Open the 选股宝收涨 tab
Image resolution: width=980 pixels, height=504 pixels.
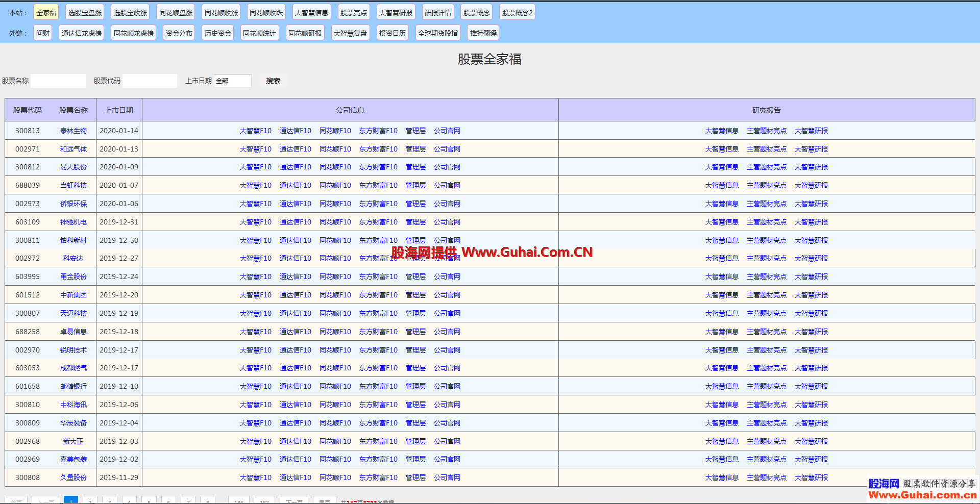130,13
